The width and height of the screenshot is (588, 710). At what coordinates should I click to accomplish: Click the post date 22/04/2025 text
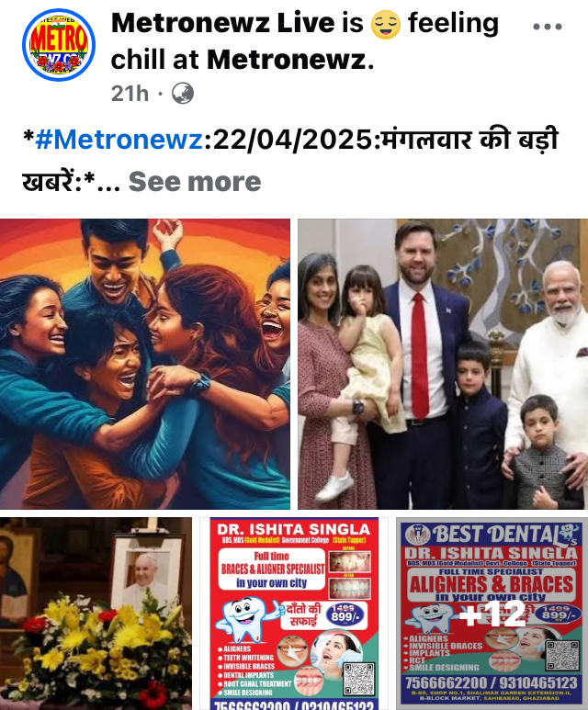click(292, 140)
